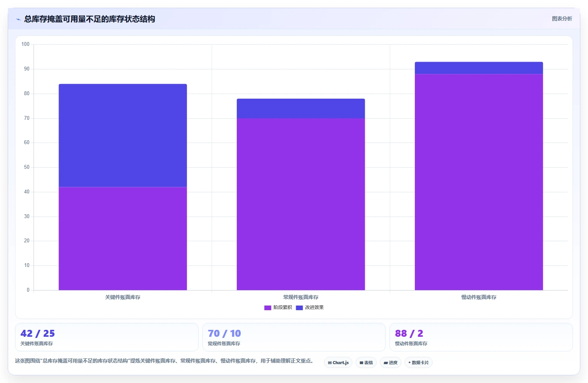Click the blue 慢动件账面库存 bar segment
Viewport: 588px width, 383px height.
[479, 68]
